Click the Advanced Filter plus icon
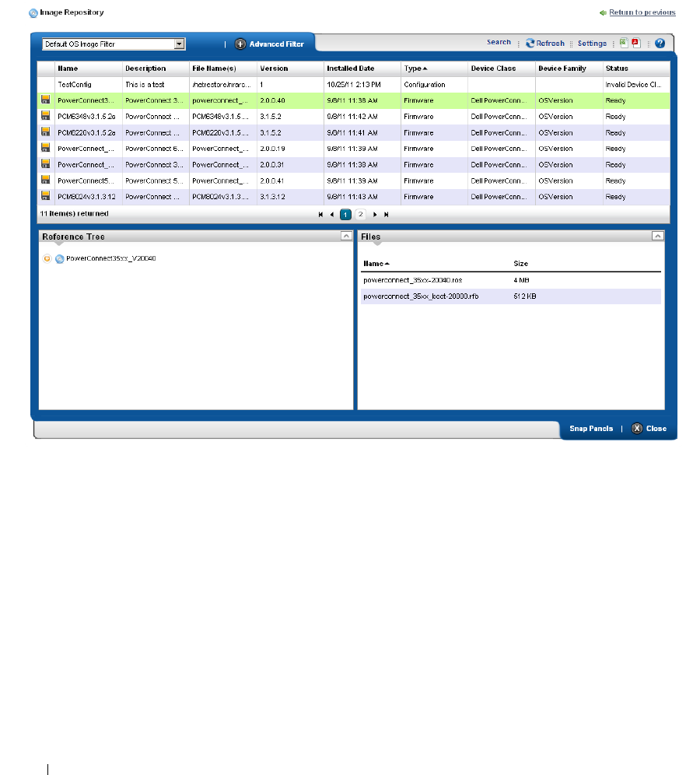Screen dimensions: 700x775 click(x=240, y=44)
